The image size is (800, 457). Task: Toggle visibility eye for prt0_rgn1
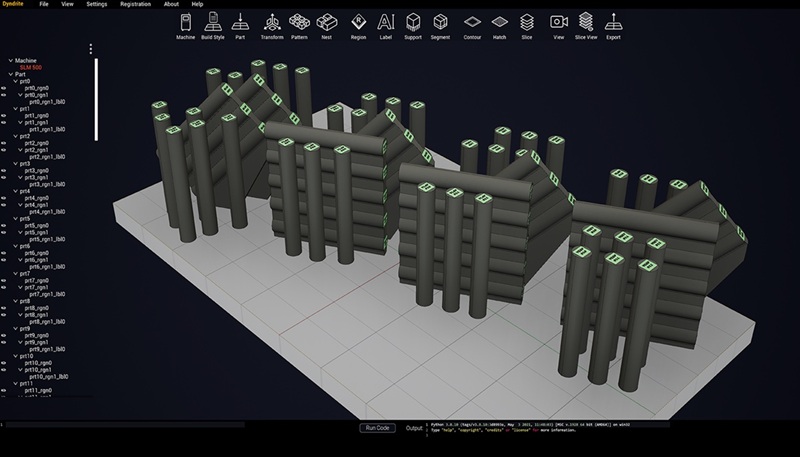[4, 95]
